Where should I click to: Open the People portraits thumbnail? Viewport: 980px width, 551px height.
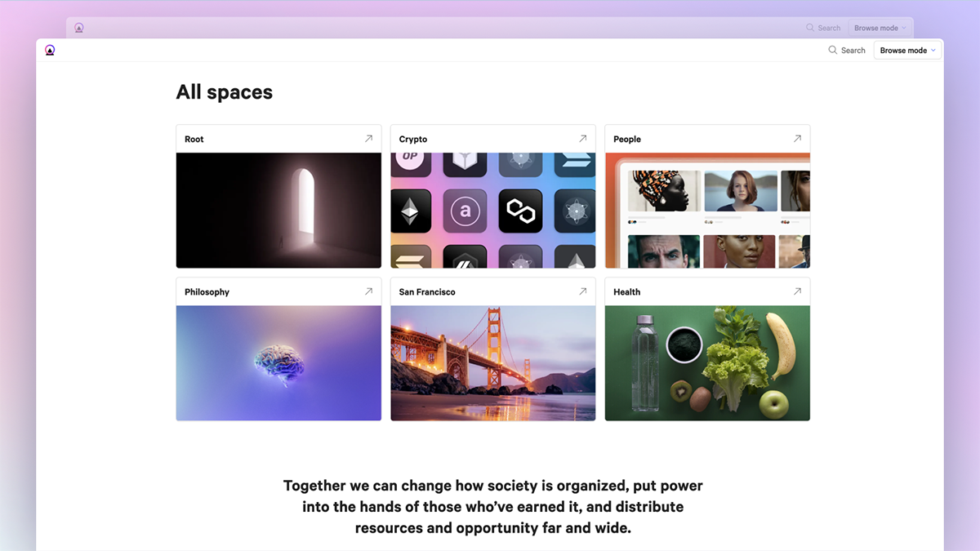pos(707,210)
